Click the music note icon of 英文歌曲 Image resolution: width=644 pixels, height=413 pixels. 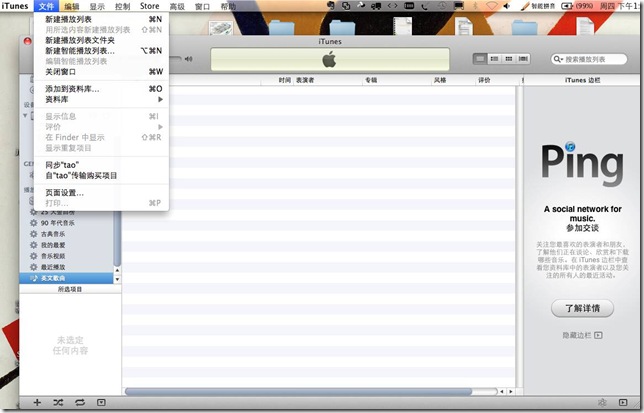(34, 278)
